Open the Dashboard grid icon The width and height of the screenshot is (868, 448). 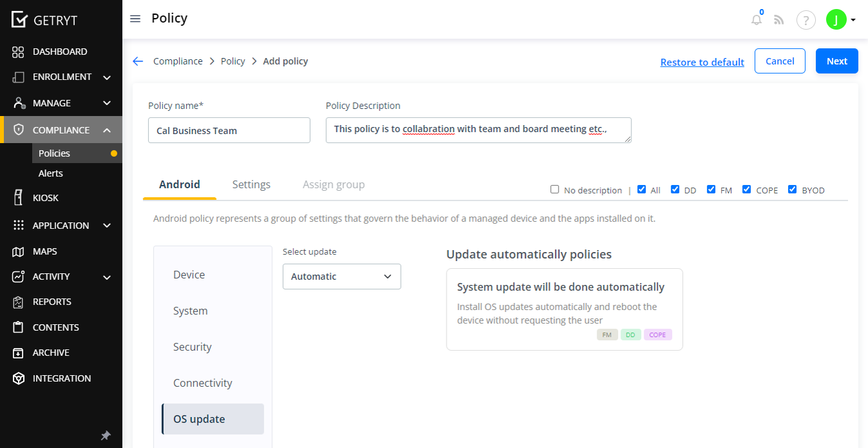coord(18,52)
